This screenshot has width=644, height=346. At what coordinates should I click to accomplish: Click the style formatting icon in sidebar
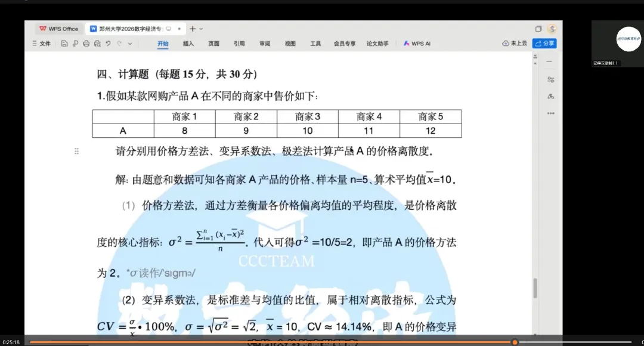coord(551,97)
